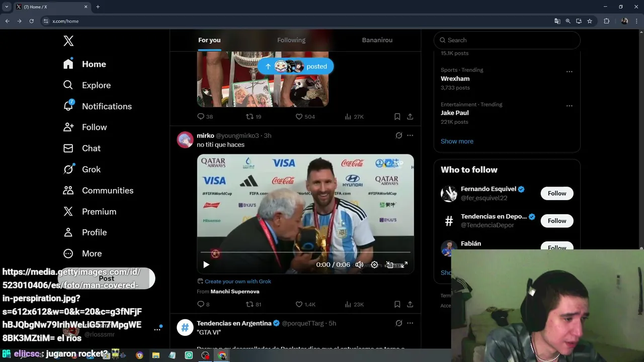Image resolution: width=644 pixels, height=362 pixels.
Task: Open Communities in sidebar
Action: tap(98, 191)
